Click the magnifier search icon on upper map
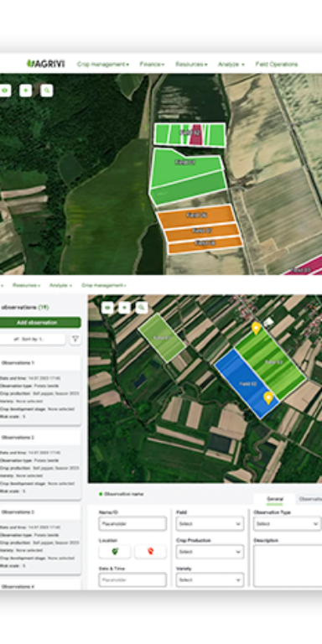322x644 pixels. pos(47,91)
